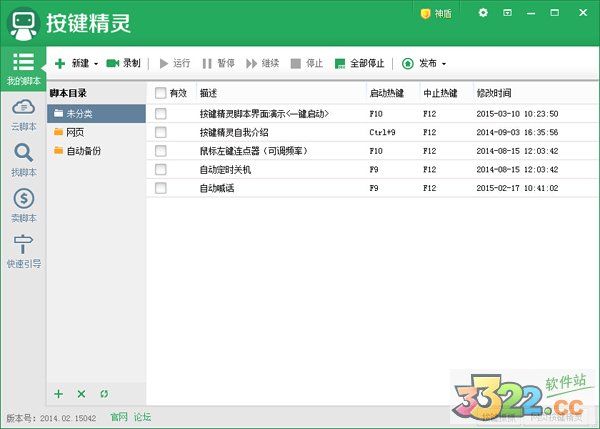Viewport: 600px width, 429px height.
Task: Check the 自动定时关机 script checkbox
Action: click(x=161, y=170)
